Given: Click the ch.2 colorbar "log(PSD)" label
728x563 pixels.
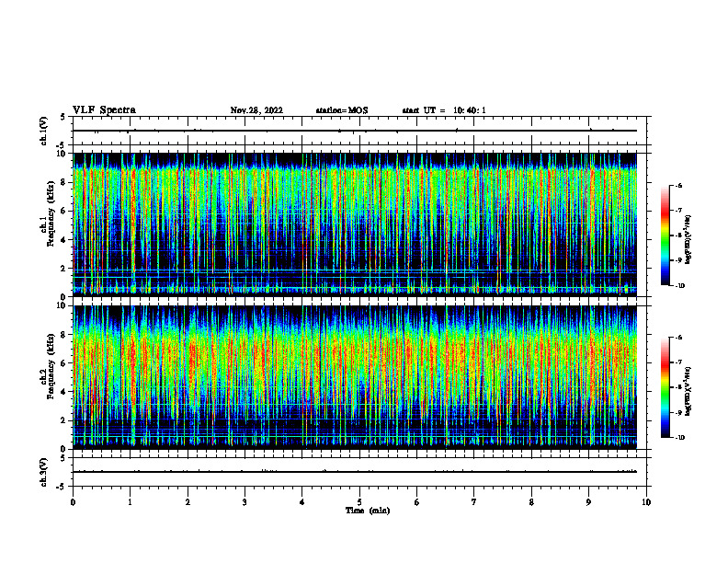Looking at the screenshot, I should click(688, 392).
